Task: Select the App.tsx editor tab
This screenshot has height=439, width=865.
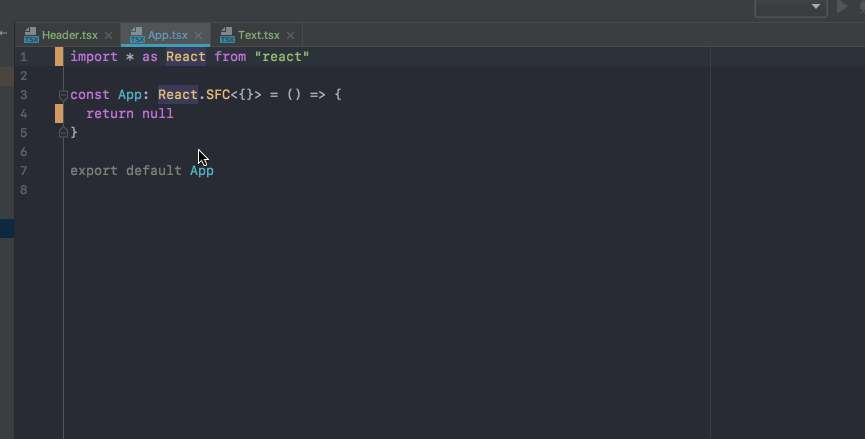Action: (x=167, y=35)
